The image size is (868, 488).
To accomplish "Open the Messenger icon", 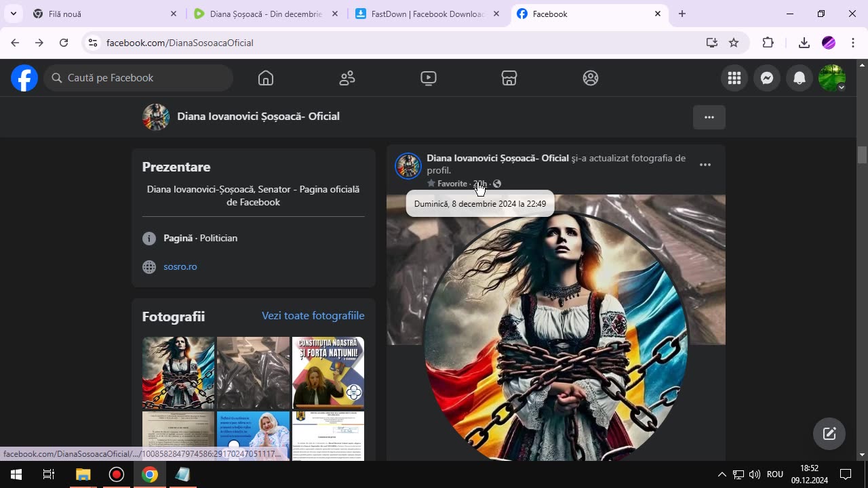I will pyautogui.click(x=767, y=78).
